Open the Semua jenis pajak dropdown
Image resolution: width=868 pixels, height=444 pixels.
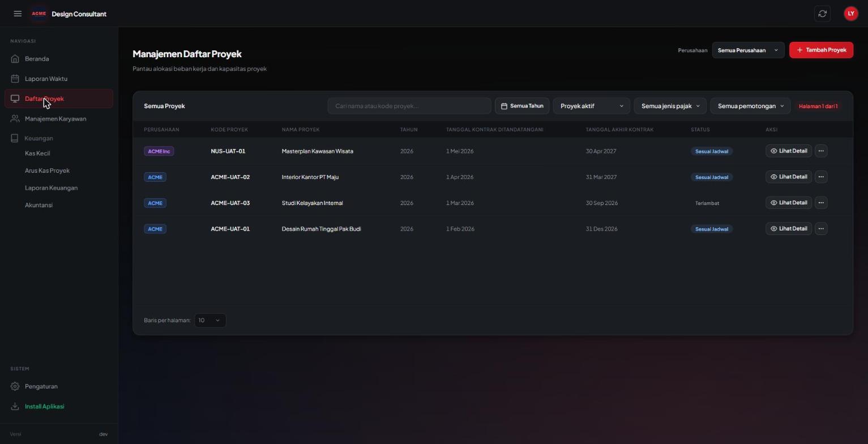pos(670,106)
